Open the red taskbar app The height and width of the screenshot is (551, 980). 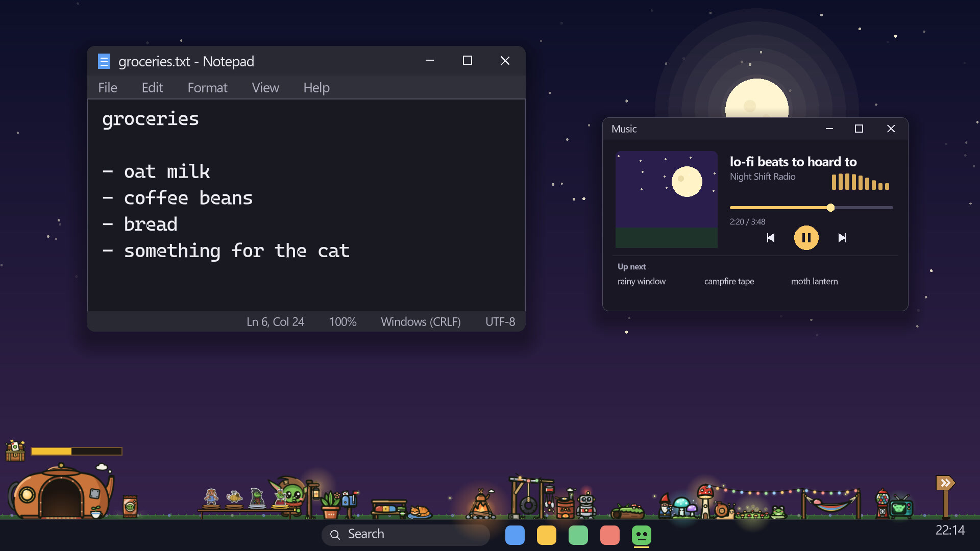(x=610, y=535)
